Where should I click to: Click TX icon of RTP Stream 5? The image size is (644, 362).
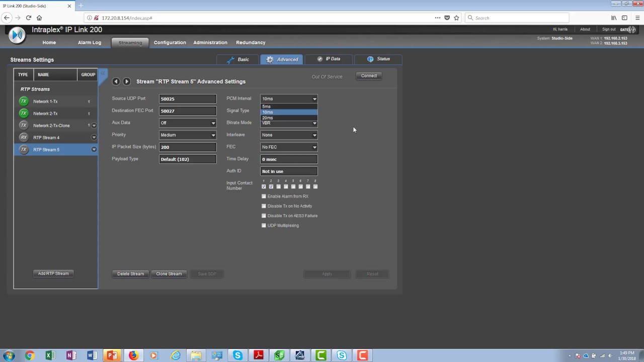click(24, 149)
